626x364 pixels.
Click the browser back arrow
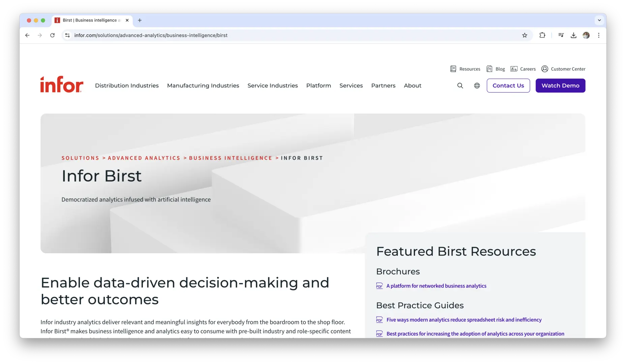point(27,35)
